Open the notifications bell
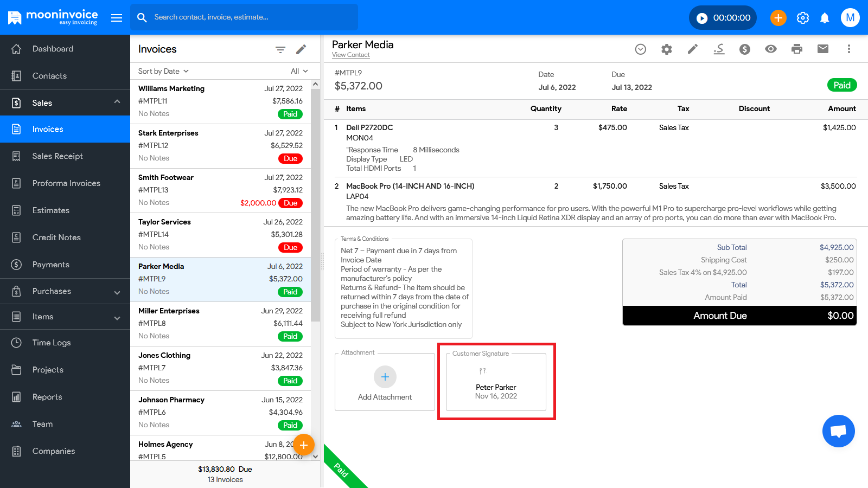The image size is (868, 488). (x=825, y=18)
